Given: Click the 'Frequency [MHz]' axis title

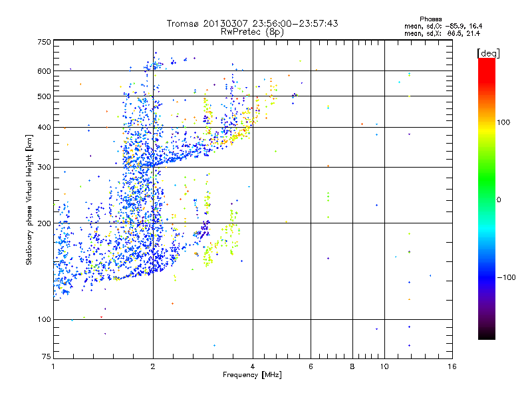Looking at the screenshot, I should [x=252, y=375].
